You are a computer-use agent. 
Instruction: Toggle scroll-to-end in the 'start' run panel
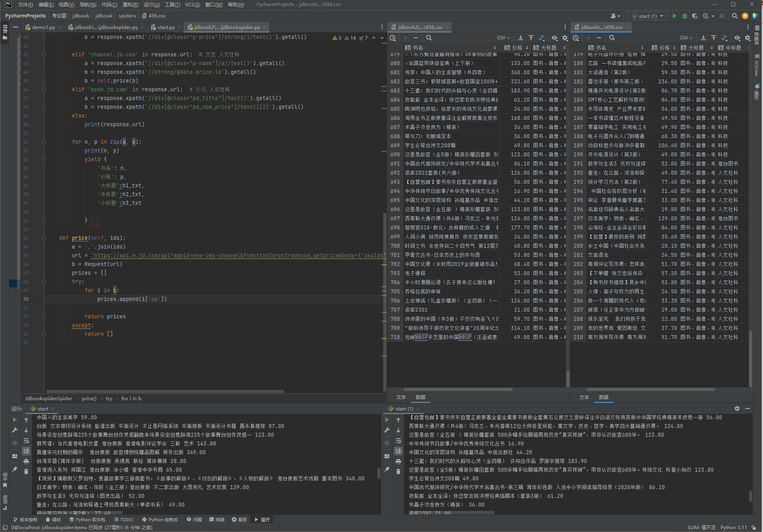[26, 451]
